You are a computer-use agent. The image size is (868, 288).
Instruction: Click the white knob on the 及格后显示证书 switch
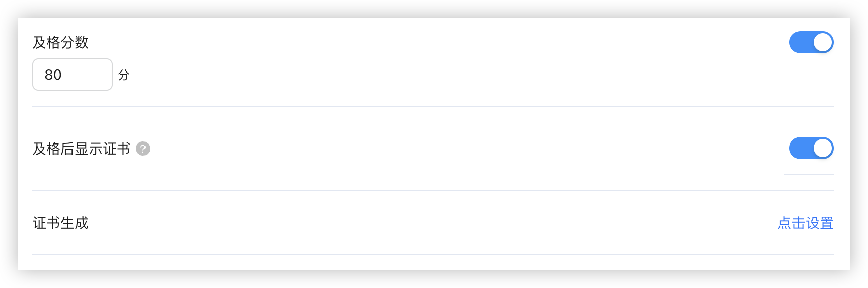point(822,148)
